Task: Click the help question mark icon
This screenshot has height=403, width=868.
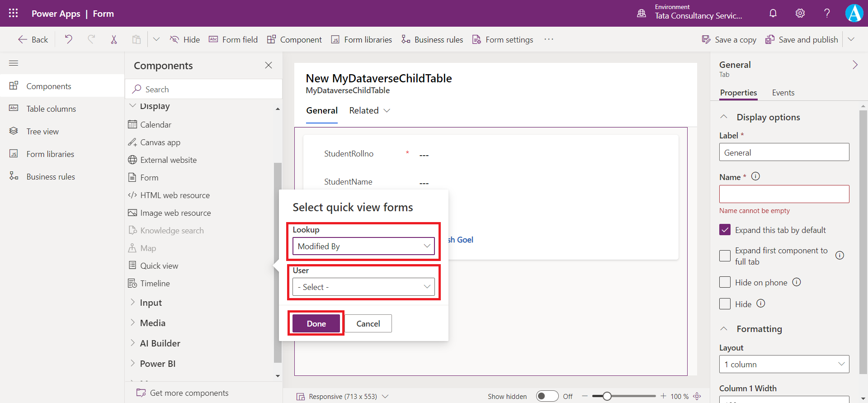Action: click(x=827, y=13)
